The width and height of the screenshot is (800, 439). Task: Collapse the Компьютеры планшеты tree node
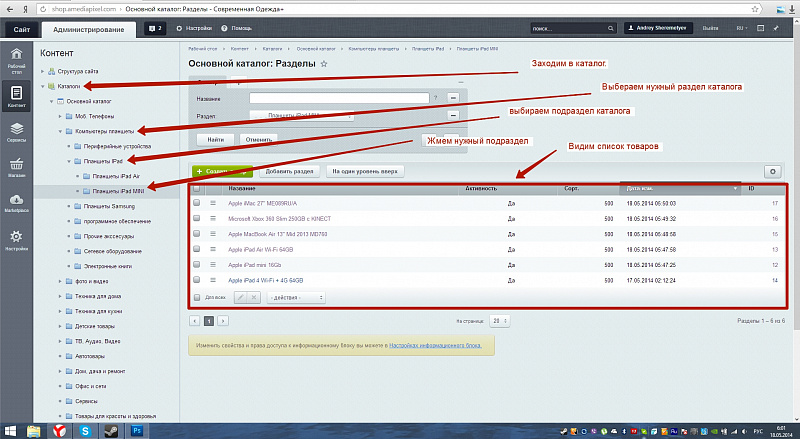pyautogui.click(x=60, y=131)
